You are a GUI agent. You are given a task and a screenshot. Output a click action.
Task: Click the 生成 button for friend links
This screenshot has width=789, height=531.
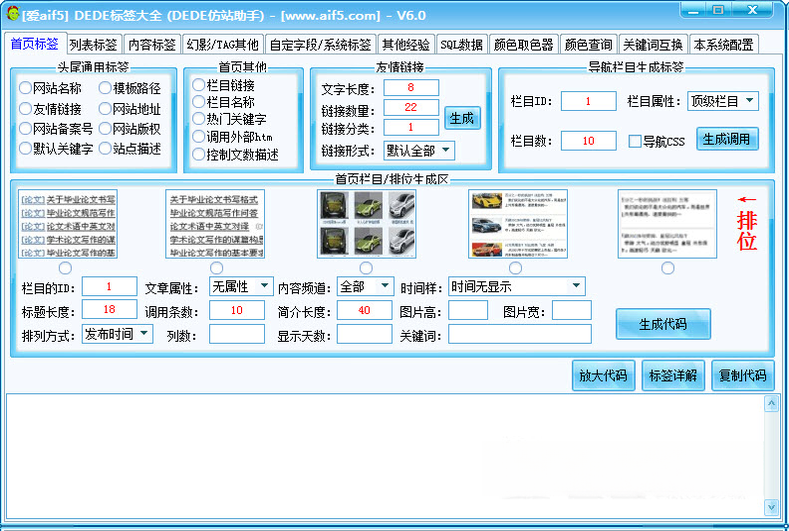click(462, 119)
